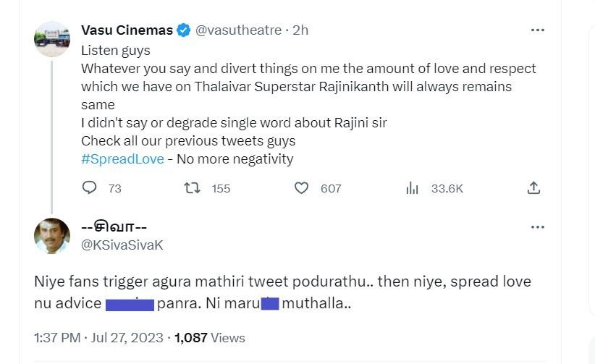Like the Vasu Cinemas tweet
The width and height of the screenshot is (595, 364).
[x=302, y=188]
